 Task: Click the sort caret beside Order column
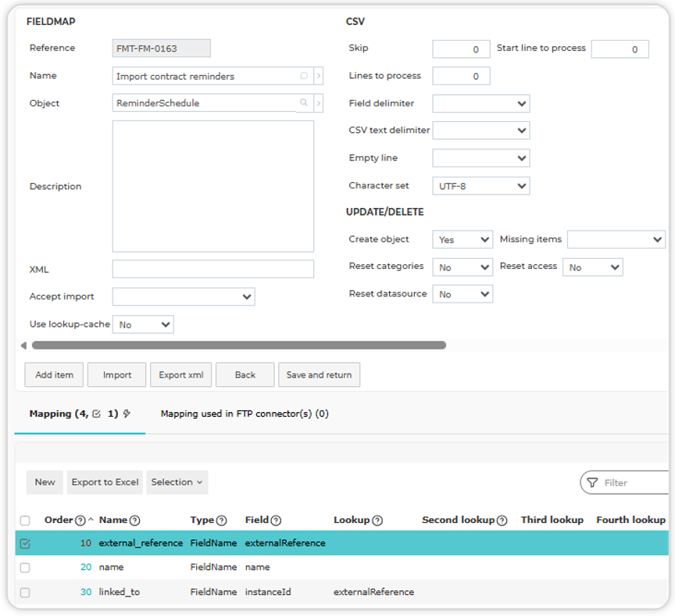pos(91,520)
